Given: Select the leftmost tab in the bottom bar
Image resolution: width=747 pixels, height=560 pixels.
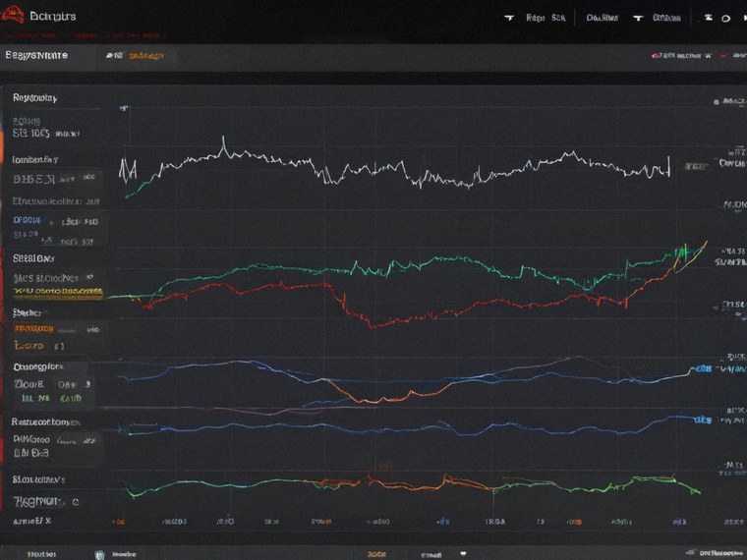Looking at the screenshot, I should tap(41, 554).
